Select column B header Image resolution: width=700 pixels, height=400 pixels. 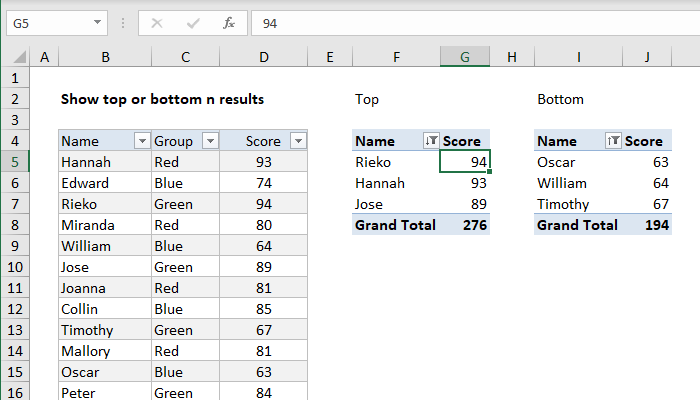pos(105,57)
